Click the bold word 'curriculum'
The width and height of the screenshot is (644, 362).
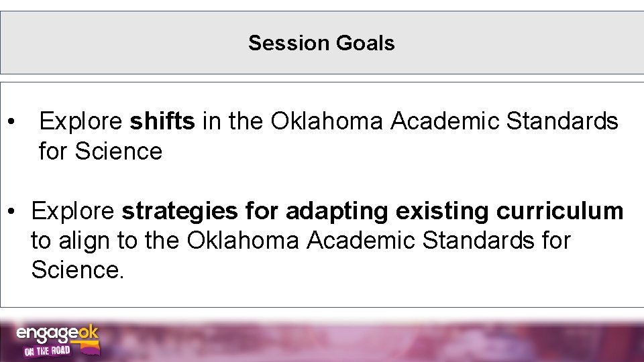(559, 210)
